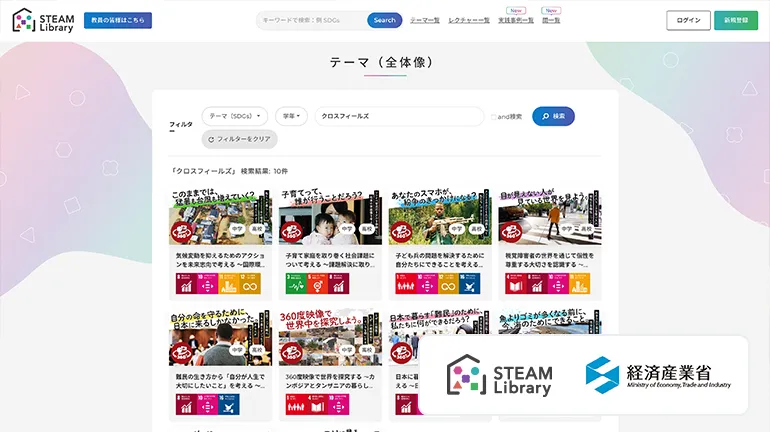770x432 pixels.
Task: Open the テーマ一覧 menu item
Action: click(424, 20)
